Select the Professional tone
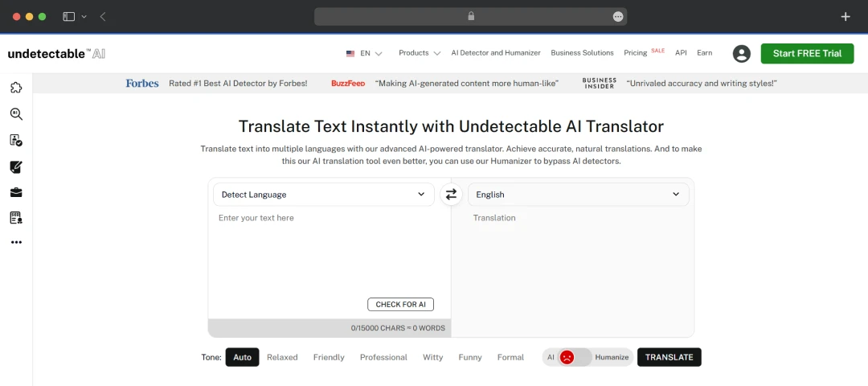 [x=383, y=357]
